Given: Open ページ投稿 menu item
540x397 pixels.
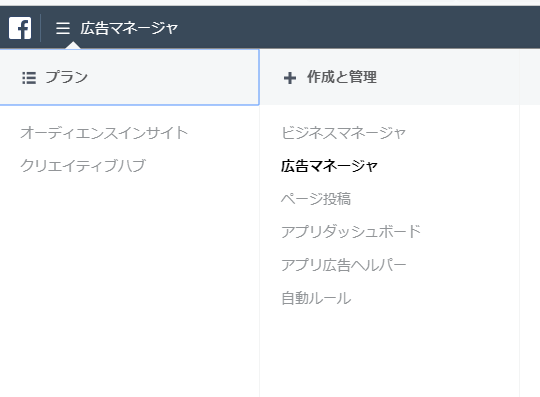Looking at the screenshot, I should tap(316, 199).
